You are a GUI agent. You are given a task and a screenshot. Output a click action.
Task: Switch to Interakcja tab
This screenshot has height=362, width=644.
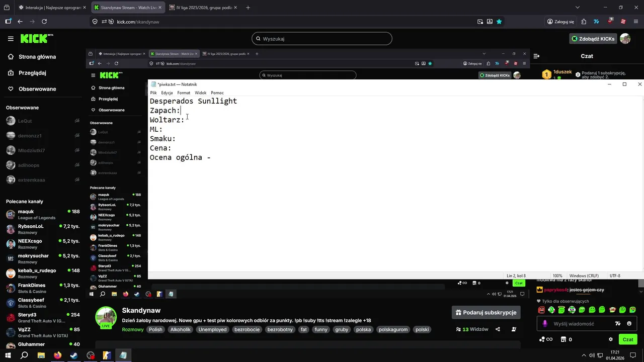pos(52,8)
